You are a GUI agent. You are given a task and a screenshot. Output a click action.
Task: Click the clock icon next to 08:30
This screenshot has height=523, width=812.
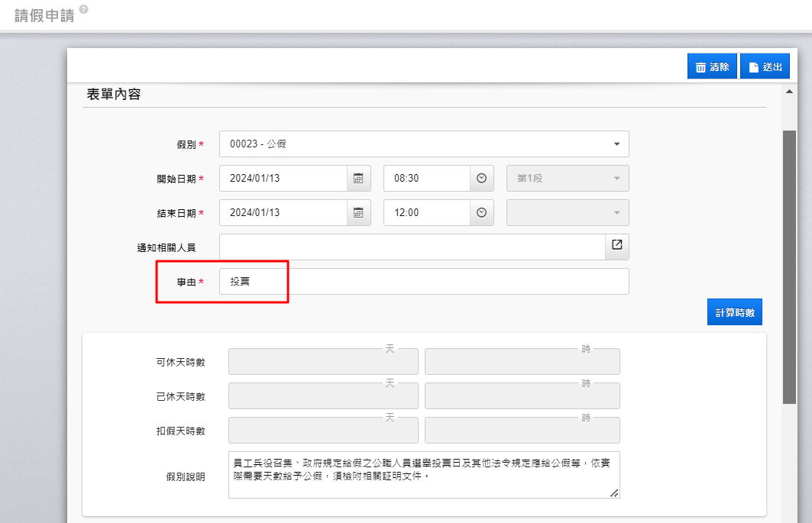click(481, 178)
